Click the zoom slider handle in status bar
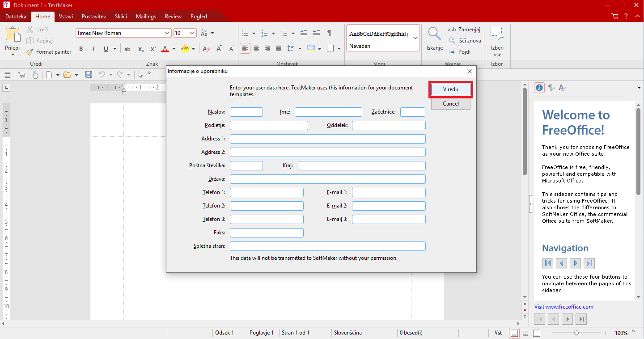This screenshot has height=339, width=644. (576, 333)
